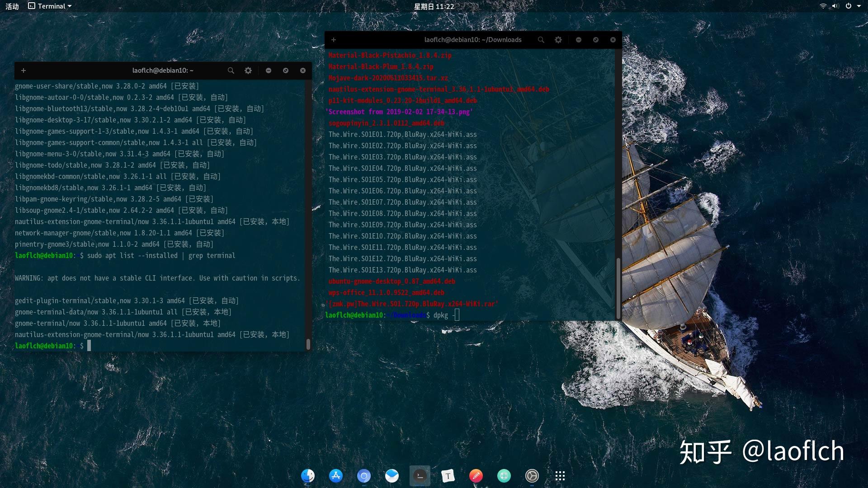Open the red pencil editor app from the dock
This screenshot has width=868, height=488.
(476, 476)
